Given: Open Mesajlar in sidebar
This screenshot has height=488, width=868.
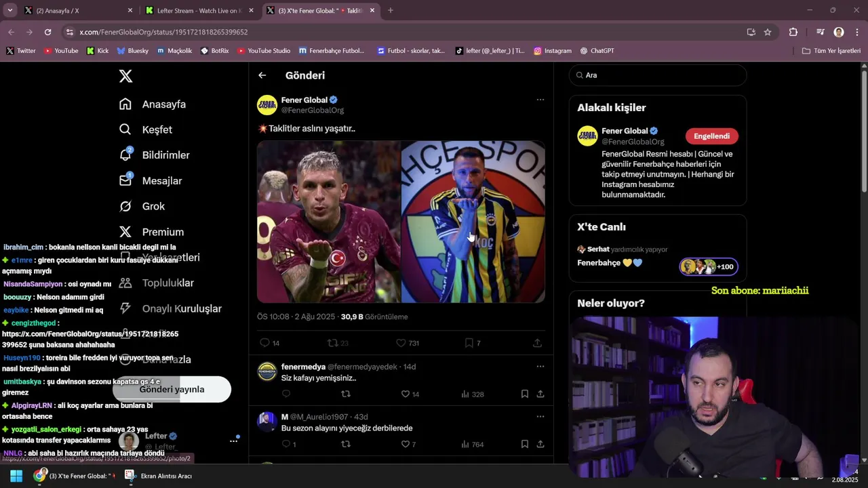Looking at the screenshot, I should [x=151, y=180].
